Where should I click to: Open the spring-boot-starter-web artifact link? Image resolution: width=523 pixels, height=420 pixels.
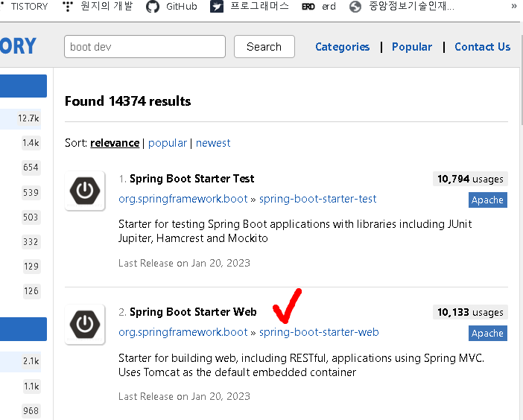pyautogui.click(x=319, y=332)
